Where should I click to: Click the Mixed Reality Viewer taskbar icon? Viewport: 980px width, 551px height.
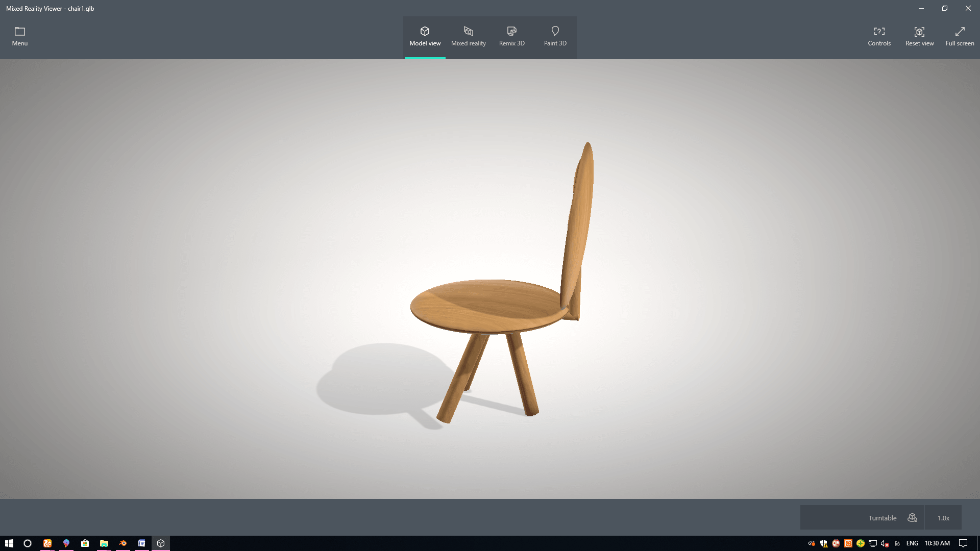click(160, 543)
